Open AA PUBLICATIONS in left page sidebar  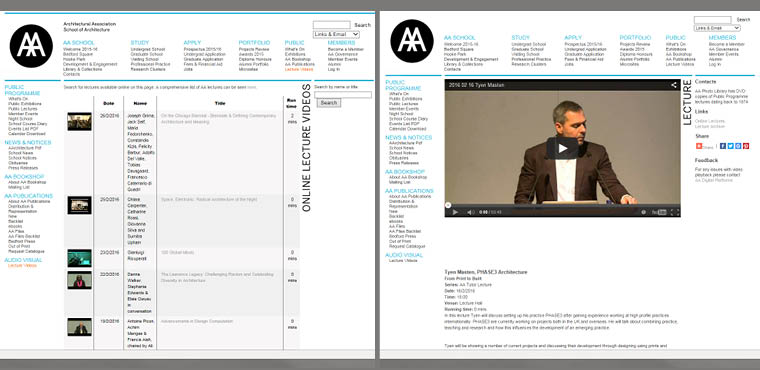29,196
